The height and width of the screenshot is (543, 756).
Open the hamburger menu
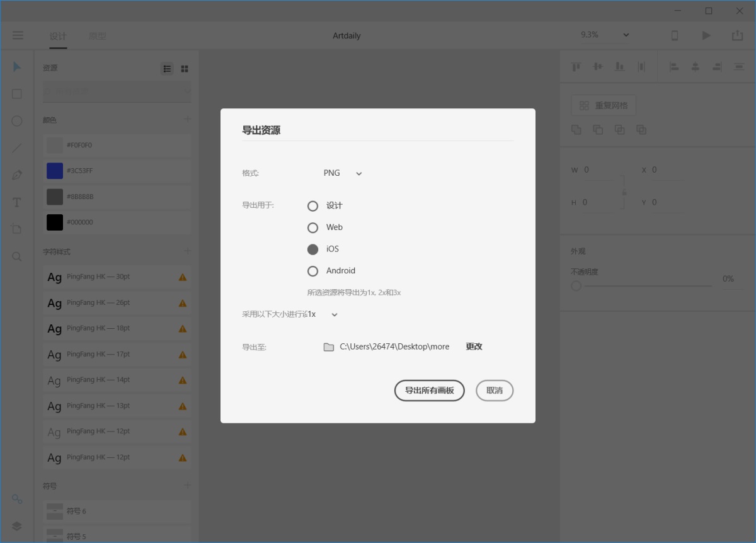(18, 35)
